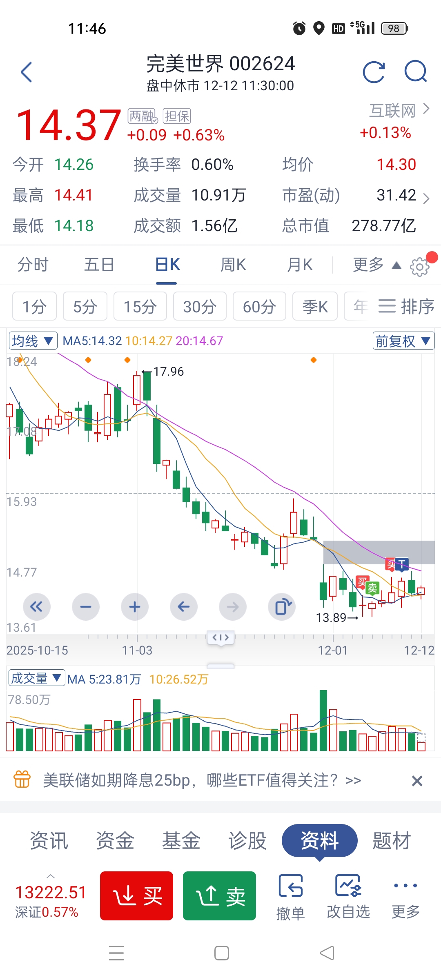The height and width of the screenshot is (980, 441).
Task: Select the 资料 profile tab
Action: point(320,841)
